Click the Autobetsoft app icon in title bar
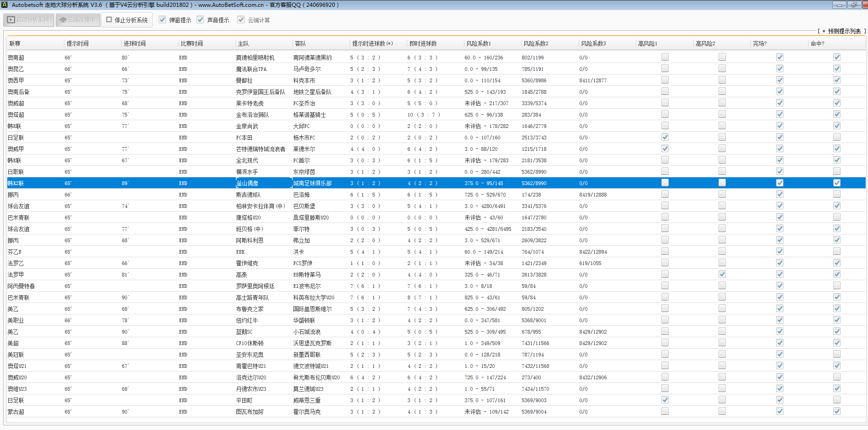Screen dimensions: 868x430 [x=5, y=5]
